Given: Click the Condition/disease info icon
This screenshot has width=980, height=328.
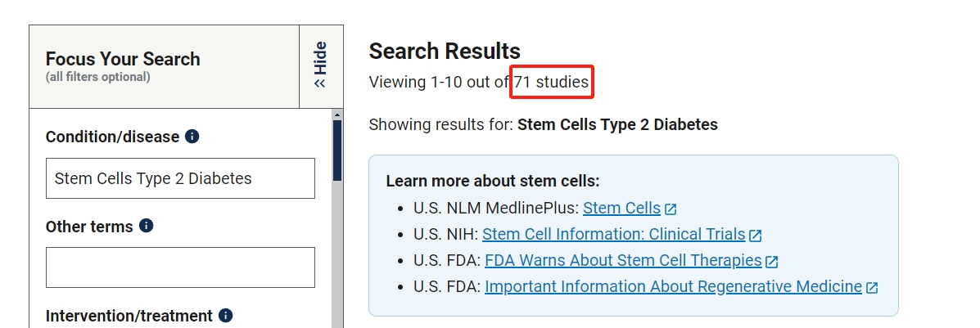Looking at the screenshot, I should (192, 137).
